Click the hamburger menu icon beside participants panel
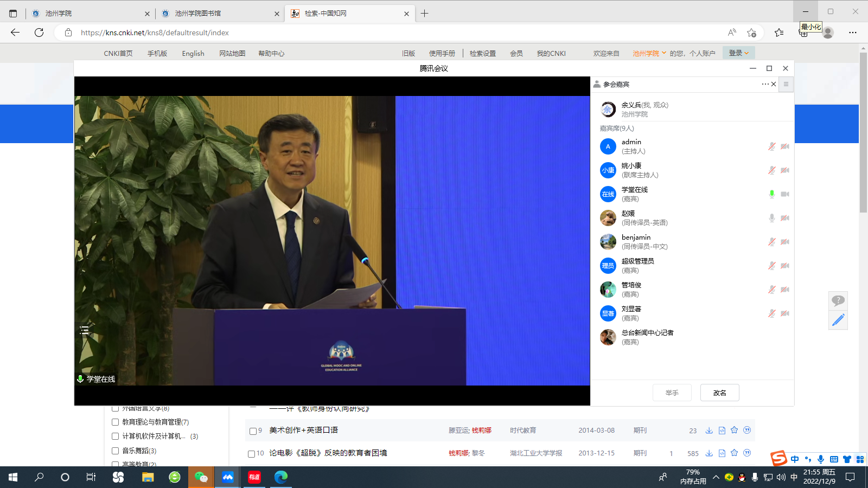The height and width of the screenshot is (488, 868). click(786, 84)
